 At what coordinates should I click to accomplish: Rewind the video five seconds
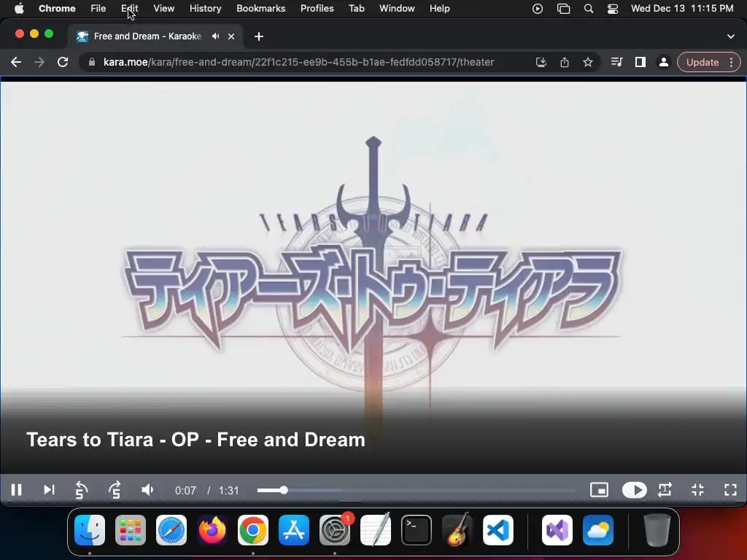[82, 490]
